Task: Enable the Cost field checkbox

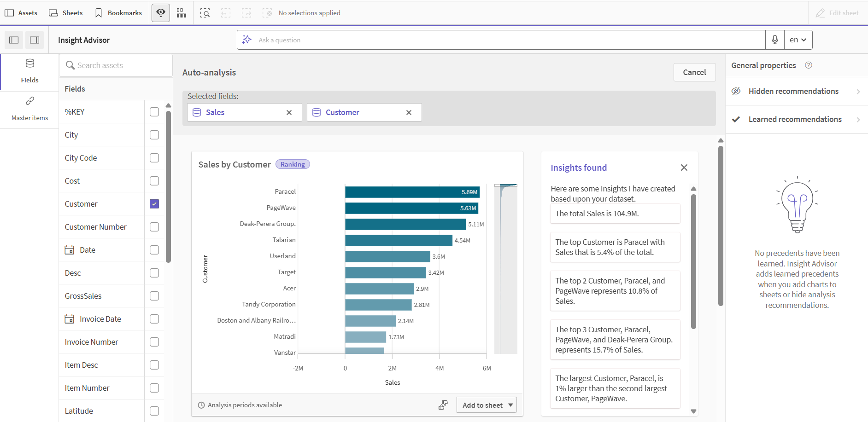Action: tap(154, 180)
